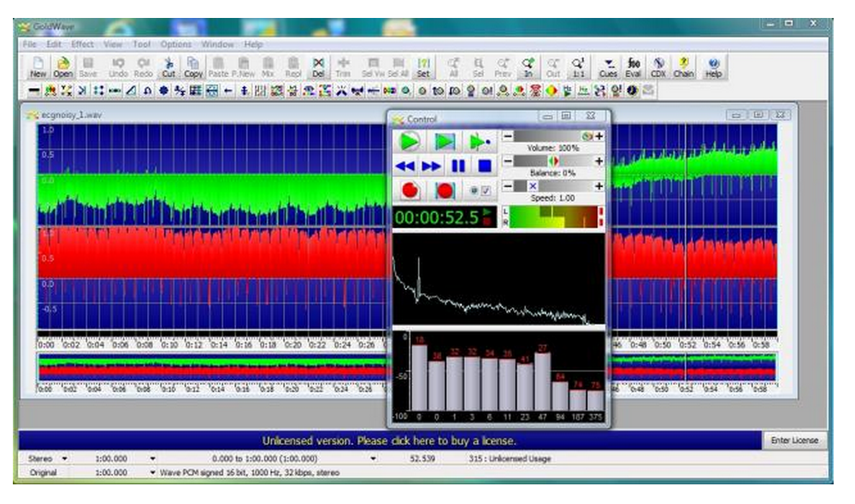Open the CDX CD reader icon

coord(658,67)
